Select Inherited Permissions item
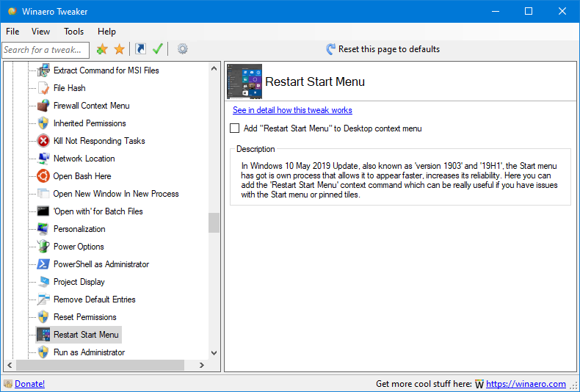The image size is (580, 392). click(x=90, y=123)
